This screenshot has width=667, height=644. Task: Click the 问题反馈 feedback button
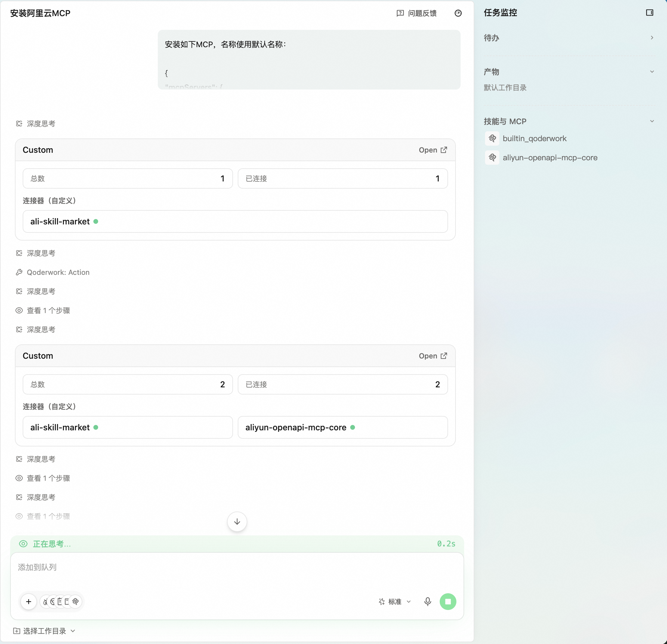point(416,13)
